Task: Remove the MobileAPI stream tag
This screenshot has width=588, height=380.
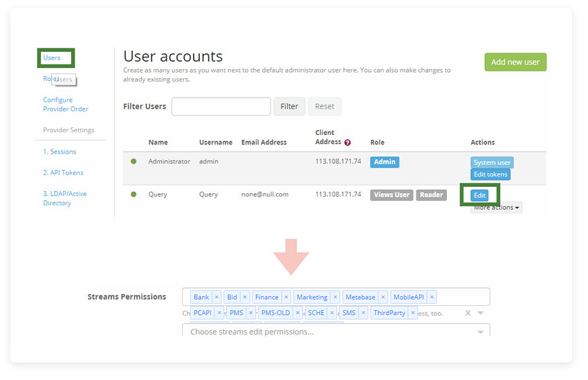Action: point(432,297)
